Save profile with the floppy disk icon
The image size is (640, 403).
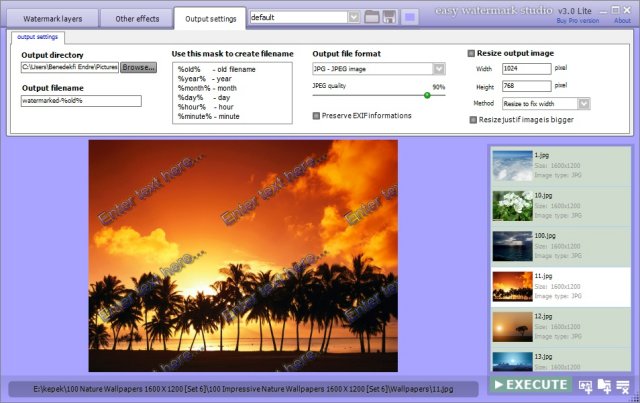coord(389,17)
